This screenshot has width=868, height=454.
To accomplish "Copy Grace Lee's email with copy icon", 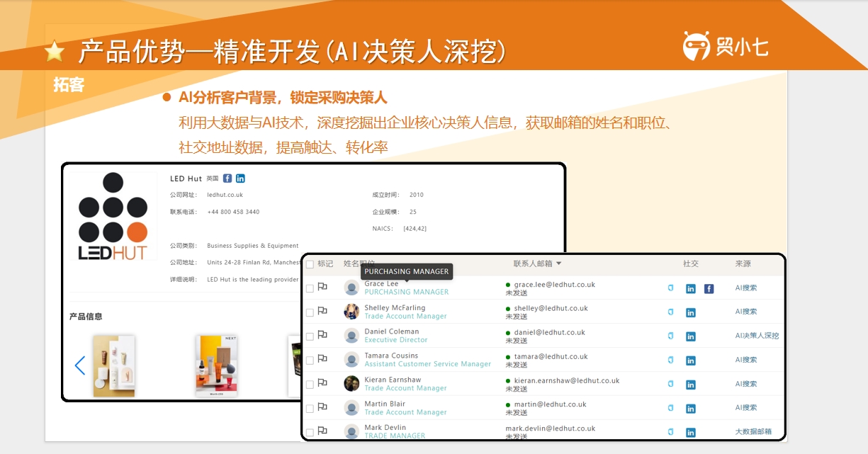I will tap(671, 288).
